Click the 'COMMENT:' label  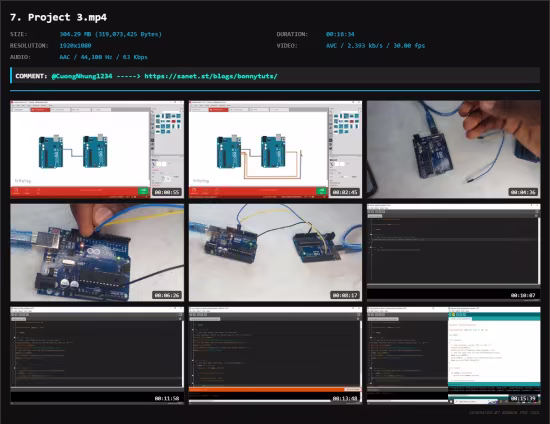(31, 76)
